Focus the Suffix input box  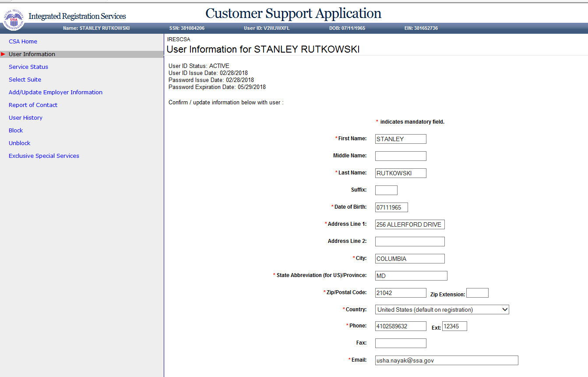(x=386, y=190)
